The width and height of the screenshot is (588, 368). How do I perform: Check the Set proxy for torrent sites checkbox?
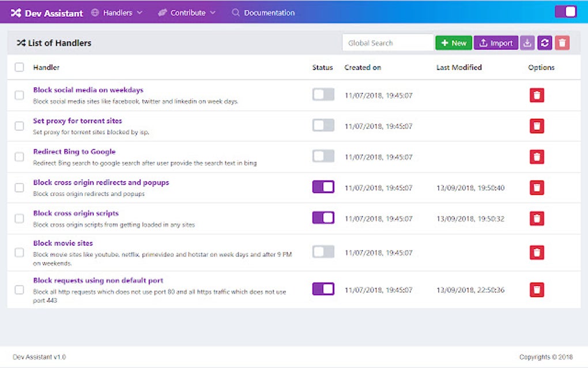[x=19, y=126]
